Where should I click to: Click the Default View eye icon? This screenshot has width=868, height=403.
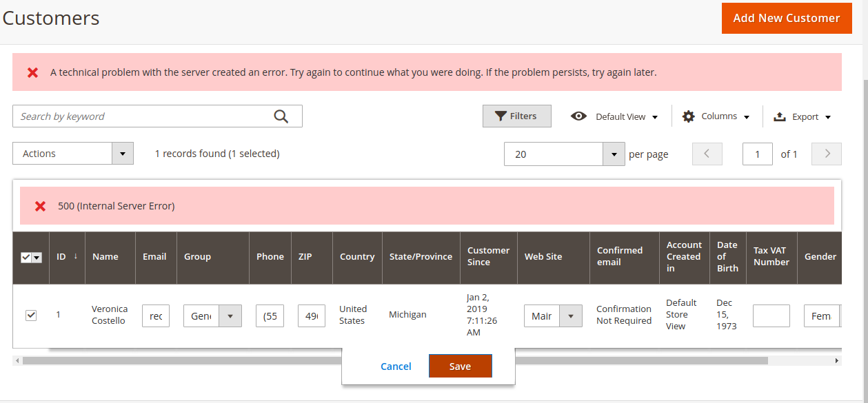click(x=578, y=116)
